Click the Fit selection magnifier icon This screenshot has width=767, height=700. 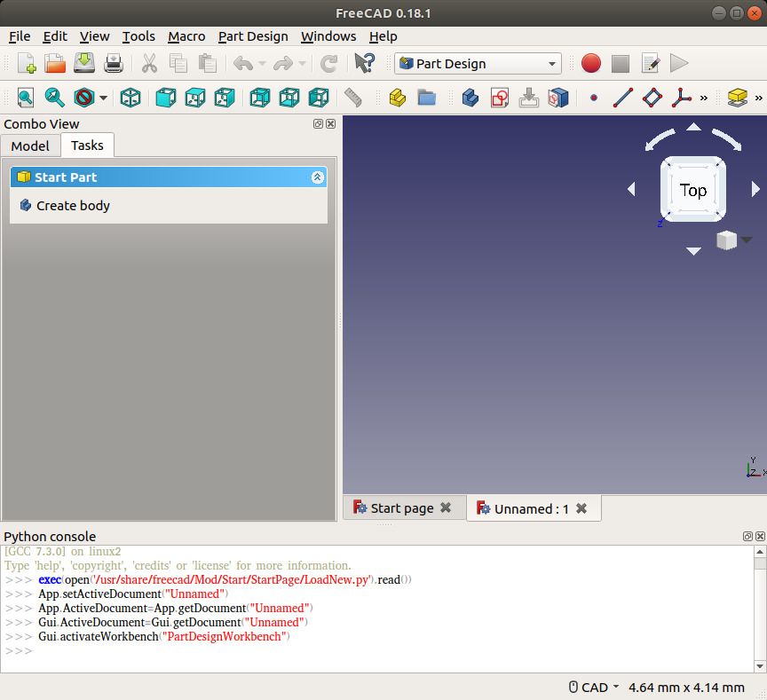pos(55,98)
